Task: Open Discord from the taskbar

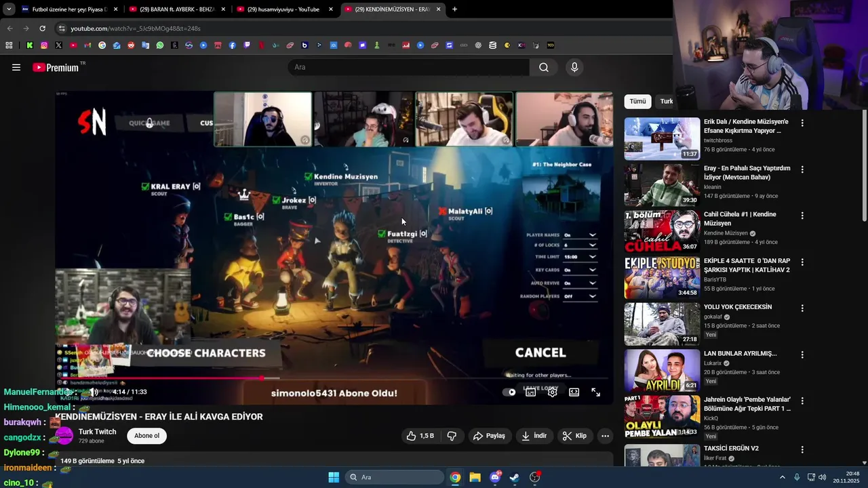Action: (x=495, y=477)
